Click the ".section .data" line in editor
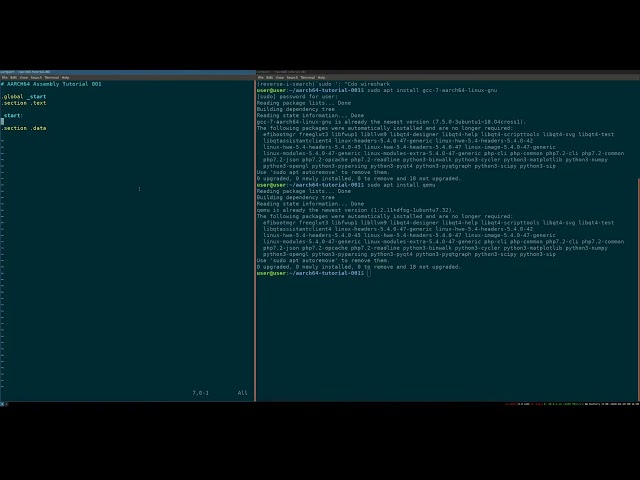This screenshot has height=480, width=640. click(24, 128)
